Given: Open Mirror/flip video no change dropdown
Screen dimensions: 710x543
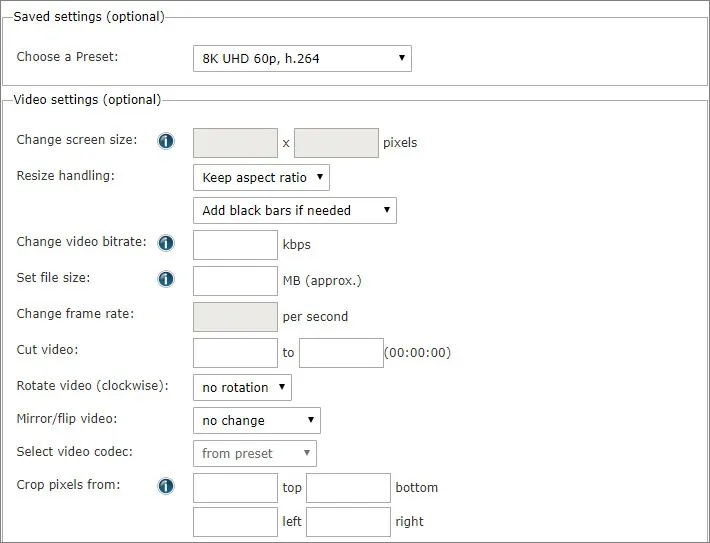Looking at the screenshot, I should (257, 420).
